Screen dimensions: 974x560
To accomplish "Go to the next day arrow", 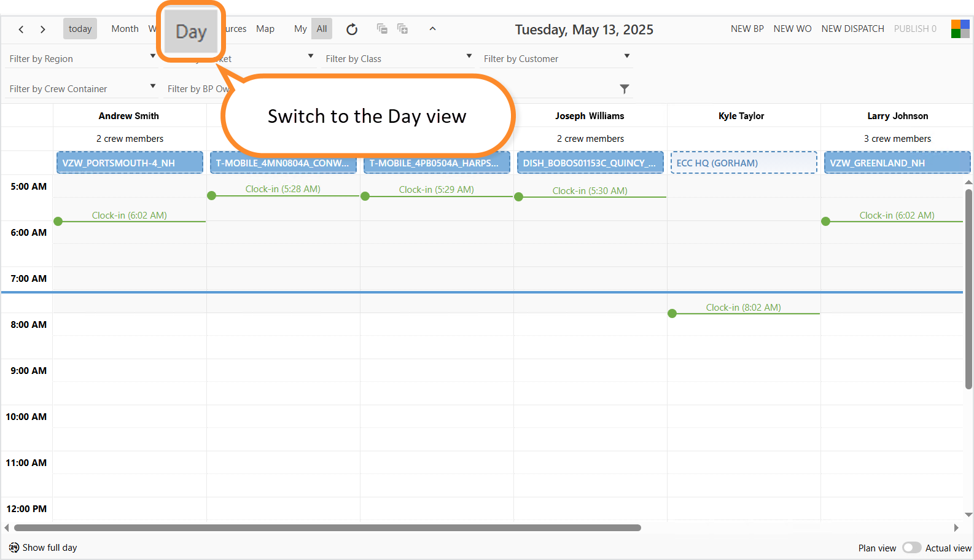I will [42, 29].
